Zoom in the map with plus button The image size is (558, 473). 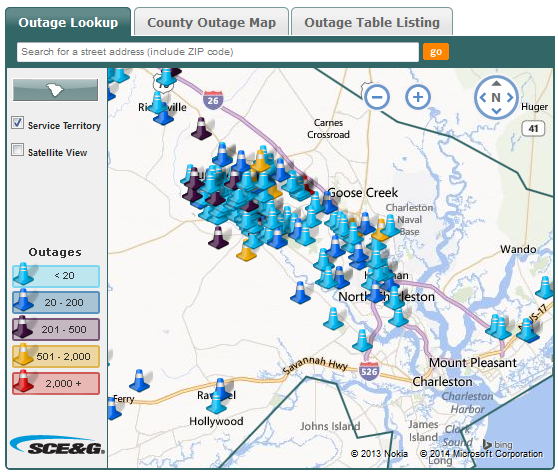[418, 97]
